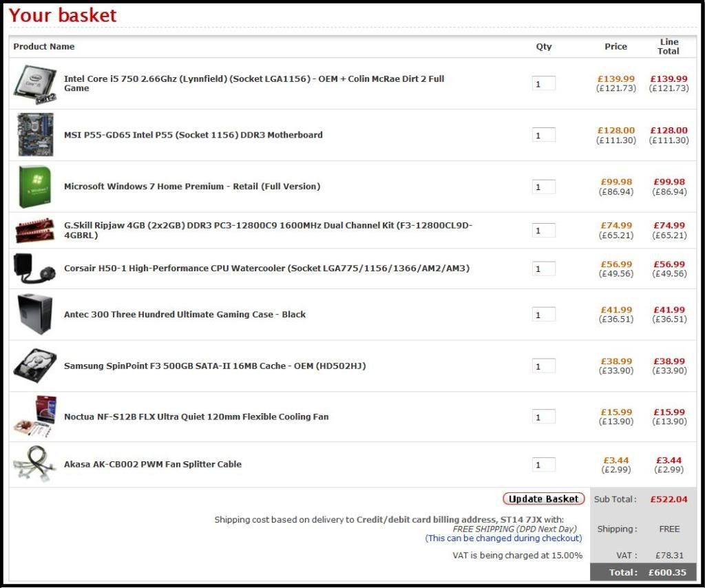Open 'This can be changed during checkout' link
The width and height of the screenshot is (705, 588).
click(x=503, y=538)
